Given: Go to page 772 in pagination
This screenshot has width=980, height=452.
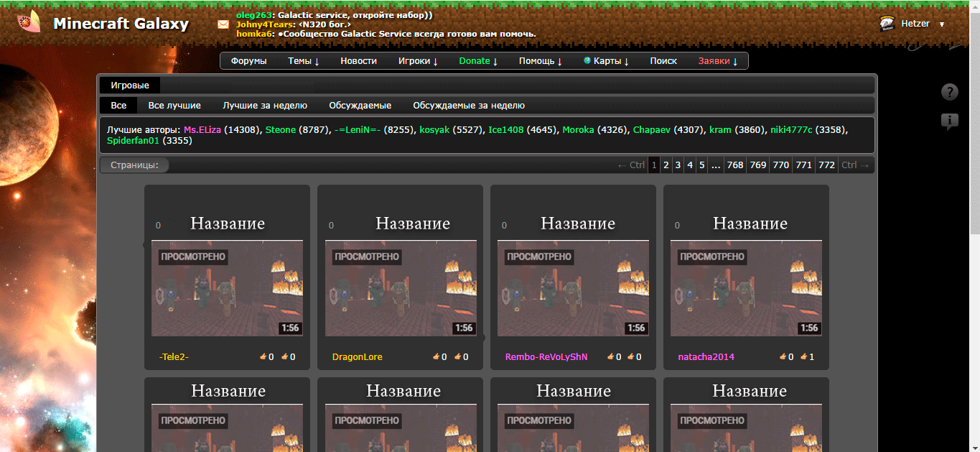Looking at the screenshot, I should [826, 165].
